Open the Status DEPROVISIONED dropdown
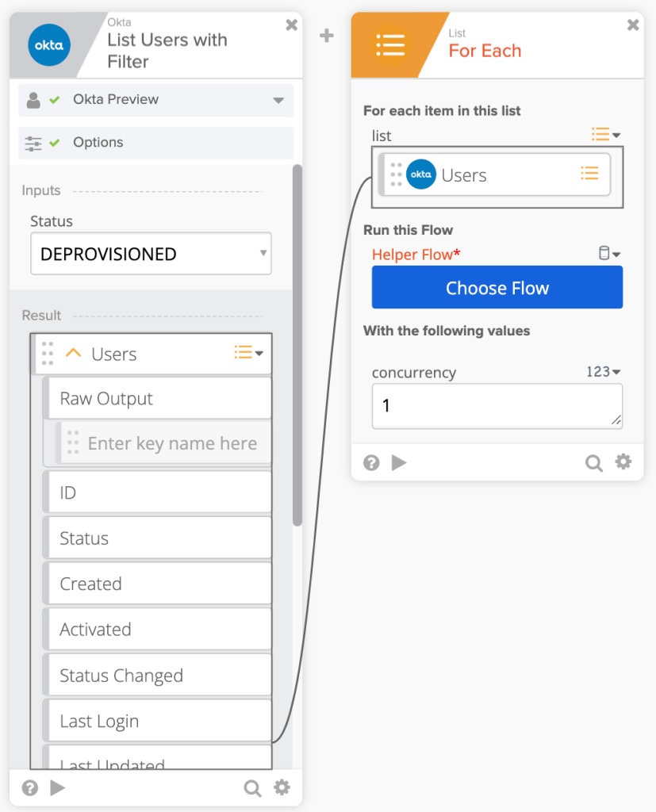This screenshot has height=812, width=656. pos(151,254)
